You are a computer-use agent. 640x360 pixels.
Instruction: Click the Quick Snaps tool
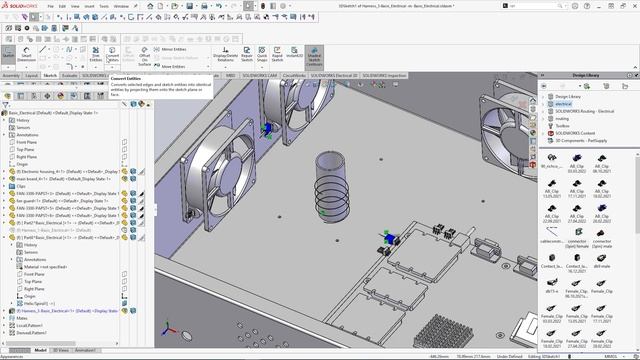pos(262,54)
